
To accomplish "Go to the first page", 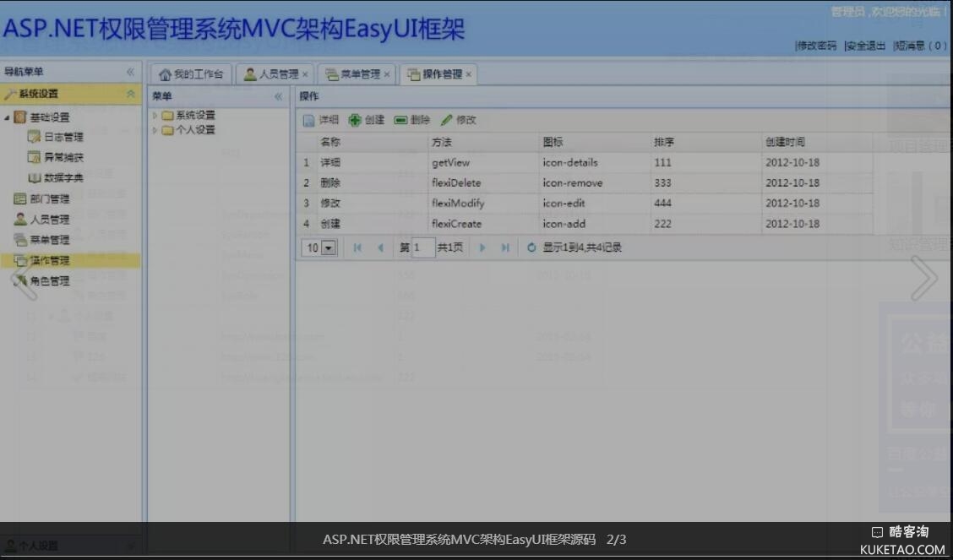I will point(357,247).
